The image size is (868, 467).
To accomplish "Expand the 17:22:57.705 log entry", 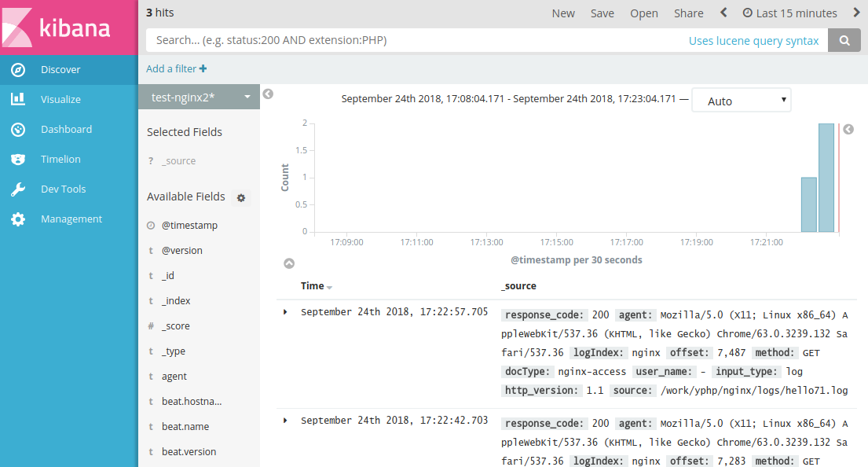I will tap(285, 312).
